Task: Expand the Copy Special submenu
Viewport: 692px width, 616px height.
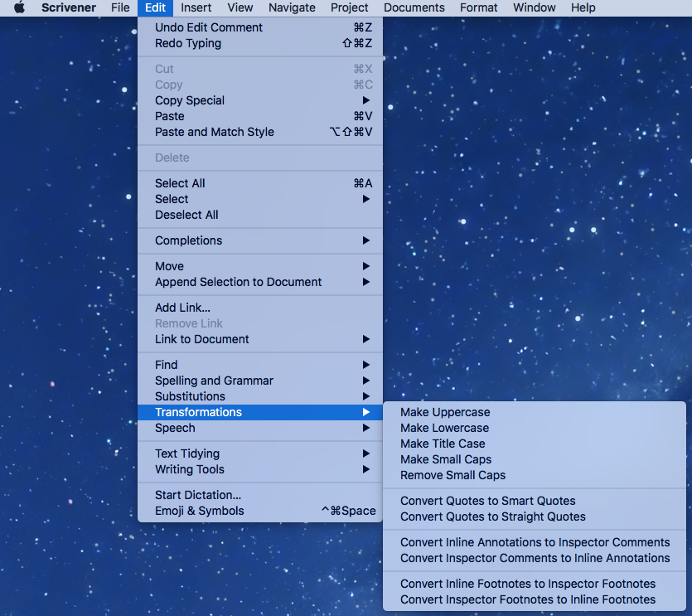Action: pos(260,100)
